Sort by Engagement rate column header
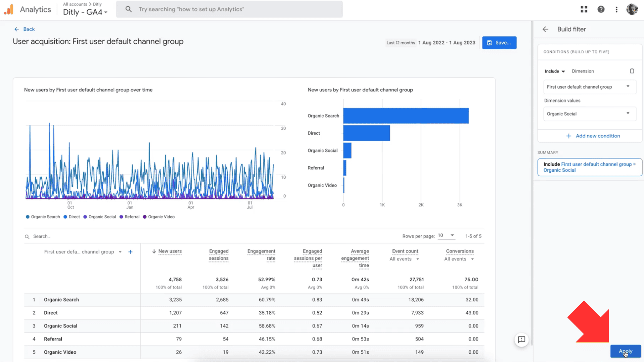 point(261,255)
